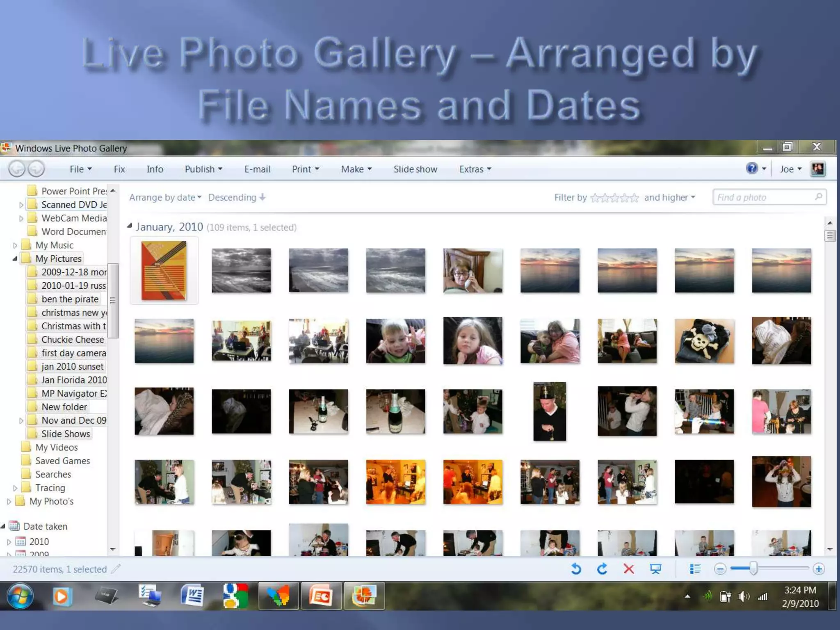Delete the selected photo with the red X
The image size is (840, 630).
(x=628, y=569)
